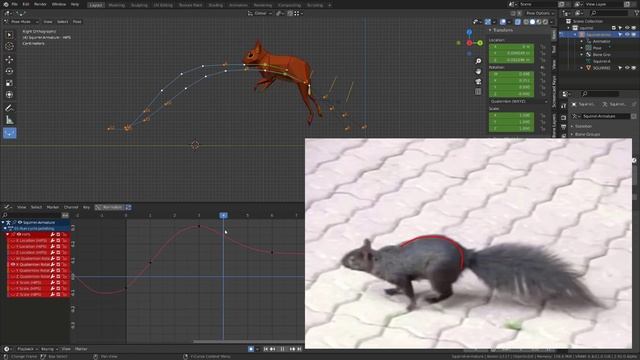Click the green Y axis on navigation gizmo

tap(480, 43)
